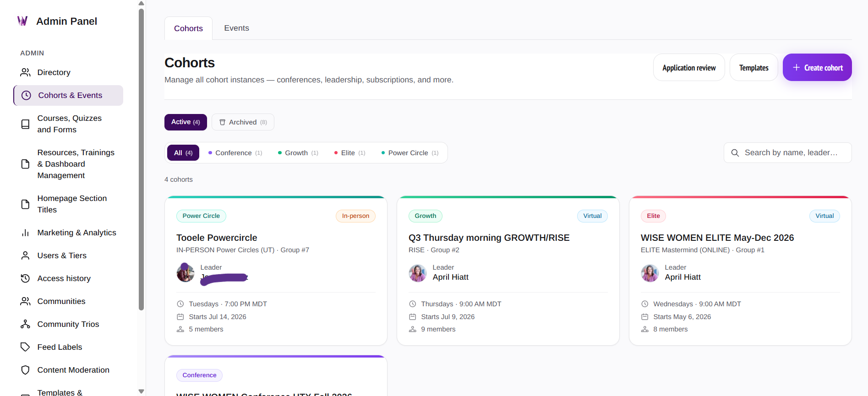Click the Feed Labels tag icon
Viewport: 868px width, 396px height.
pos(25,347)
